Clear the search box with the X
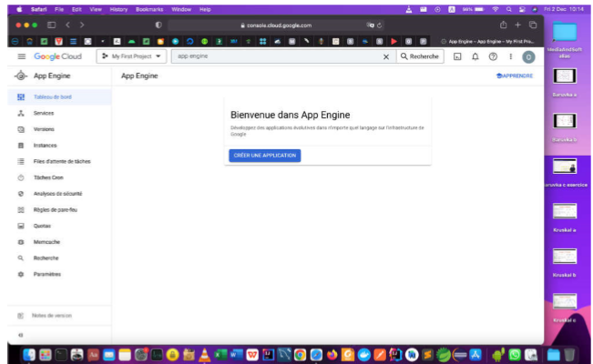This screenshot has width=593, height=364. coord(385,56)
